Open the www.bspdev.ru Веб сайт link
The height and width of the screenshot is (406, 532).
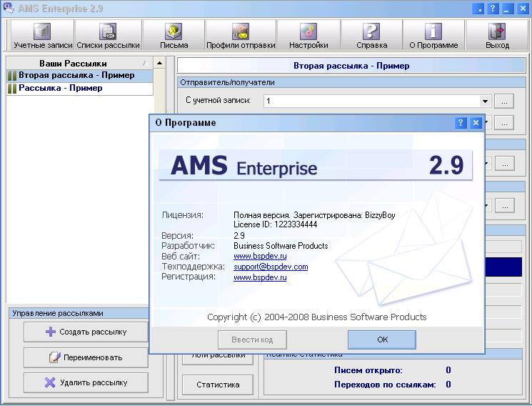260,256
